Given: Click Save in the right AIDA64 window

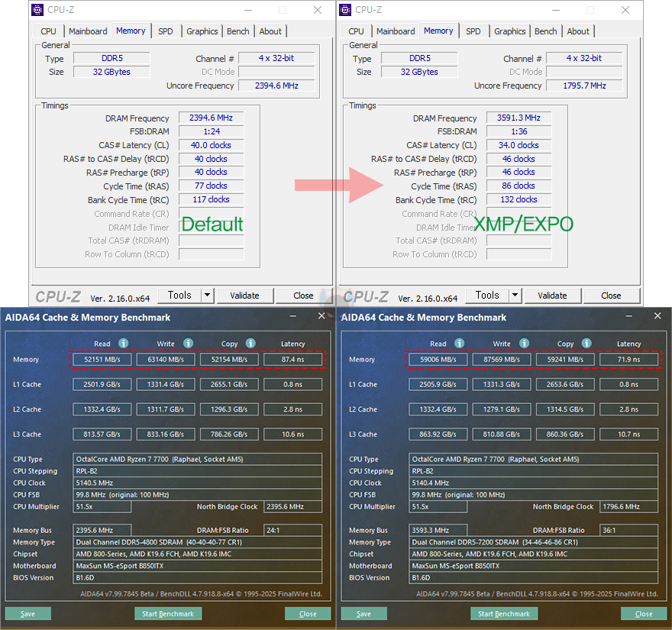Looking at the screenshot, I should click(363, 613).
